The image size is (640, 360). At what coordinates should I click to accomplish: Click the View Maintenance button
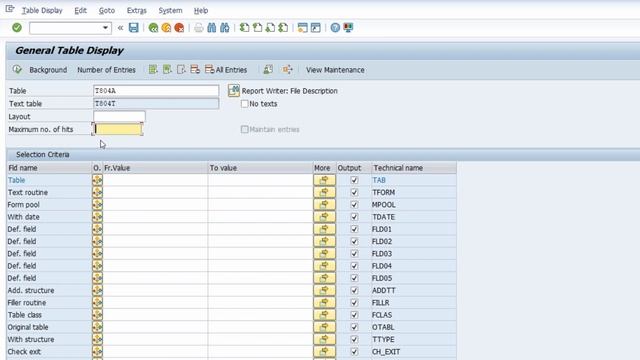335,70
